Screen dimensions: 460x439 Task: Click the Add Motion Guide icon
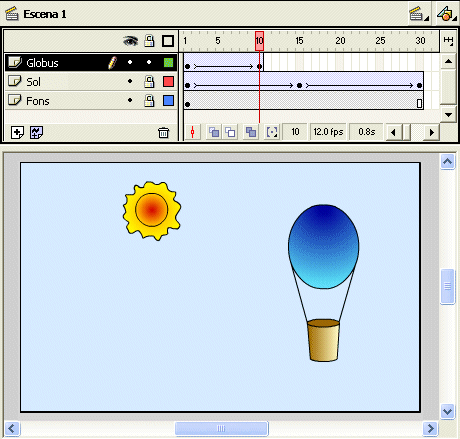click(36, 132)
